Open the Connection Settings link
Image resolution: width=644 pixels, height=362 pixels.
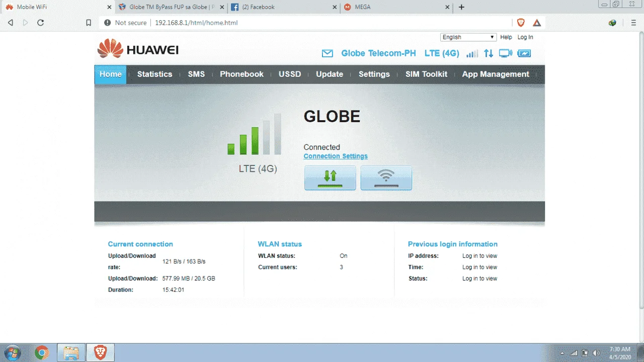(x=336, y=156)
